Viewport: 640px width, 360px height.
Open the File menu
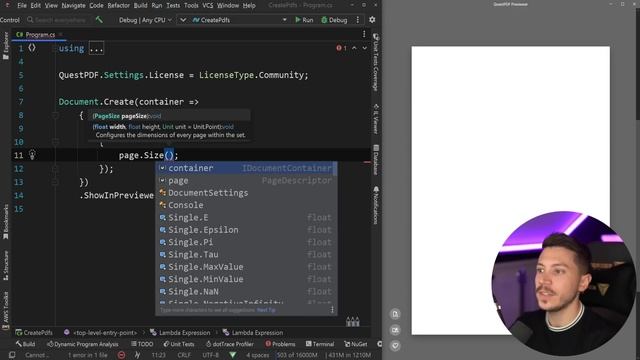22,5
